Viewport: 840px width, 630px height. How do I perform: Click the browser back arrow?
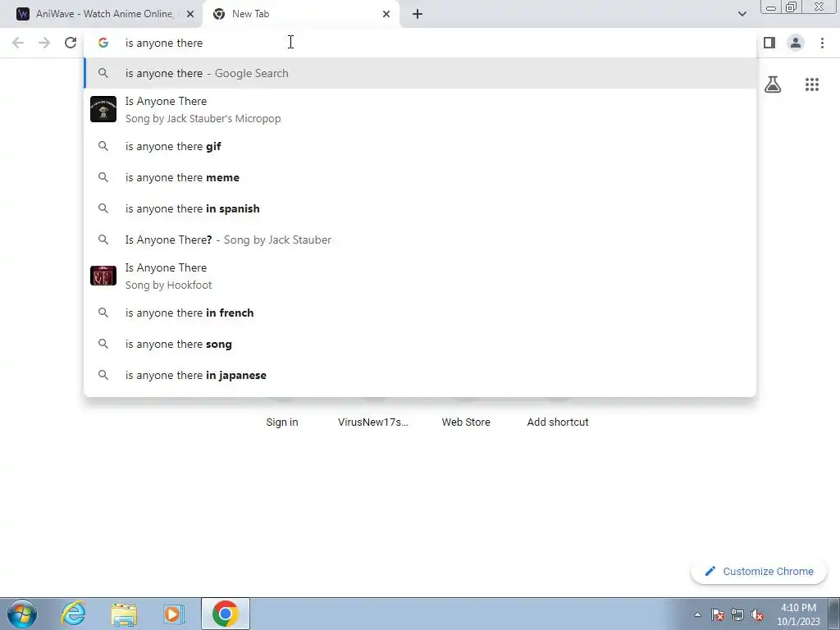coord(18,43)
